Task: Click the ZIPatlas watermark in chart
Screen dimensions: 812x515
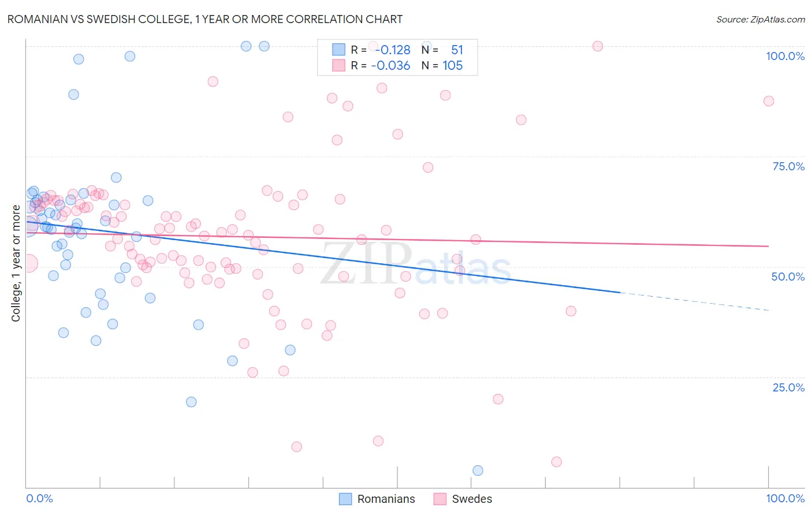Action: [x=416, y=264]
